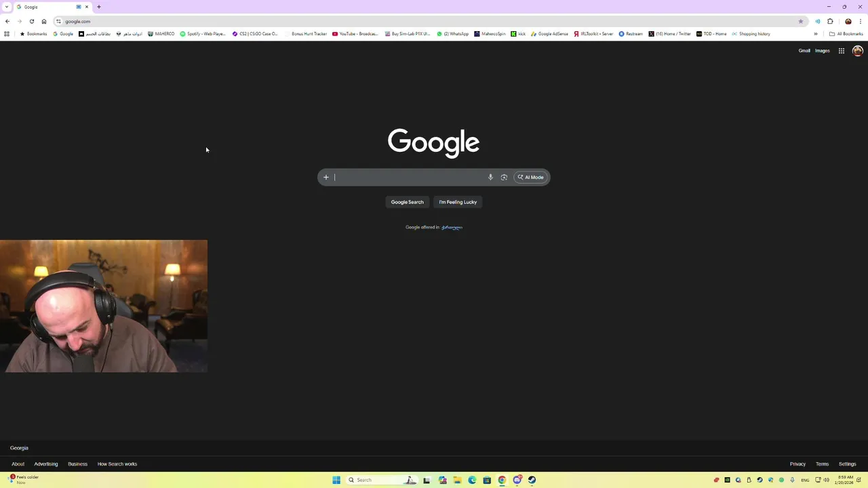Click the Google Search button

[x=407, y=202]
